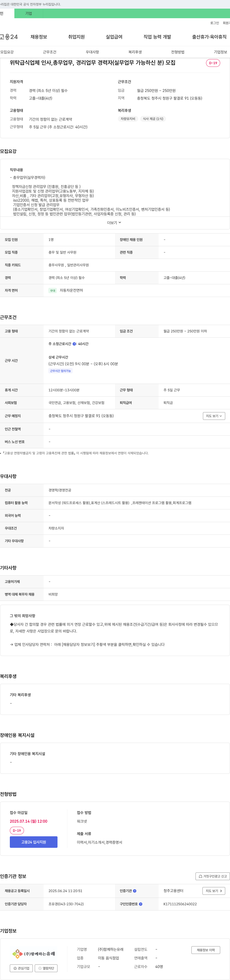Jump to the 복리후생 section tab
This screenshot has width=230, height=980.
coord(135,52)
